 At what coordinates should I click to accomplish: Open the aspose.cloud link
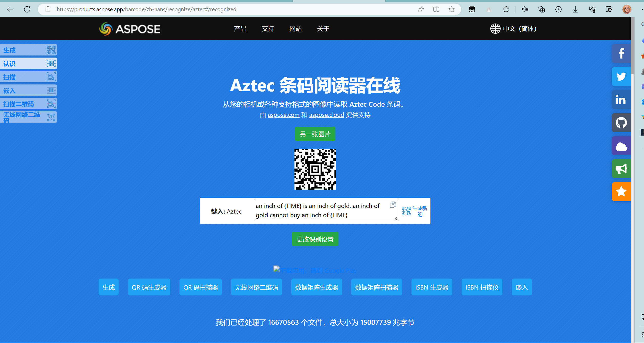pyautogui.click(x=326, y=115)
